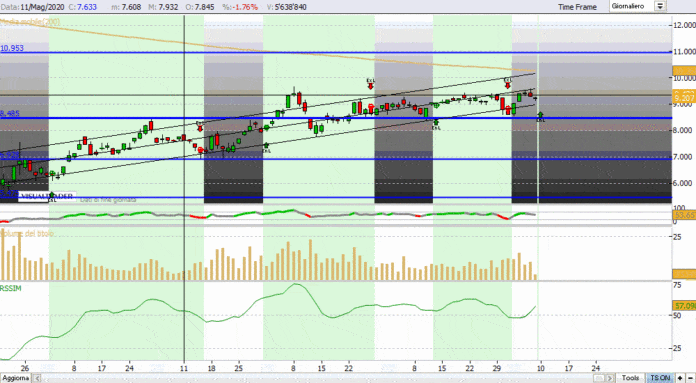The height and width of the screenshot is (383, 696).
Task: Zoom out with the minus icon
Action: pos(690,378)
